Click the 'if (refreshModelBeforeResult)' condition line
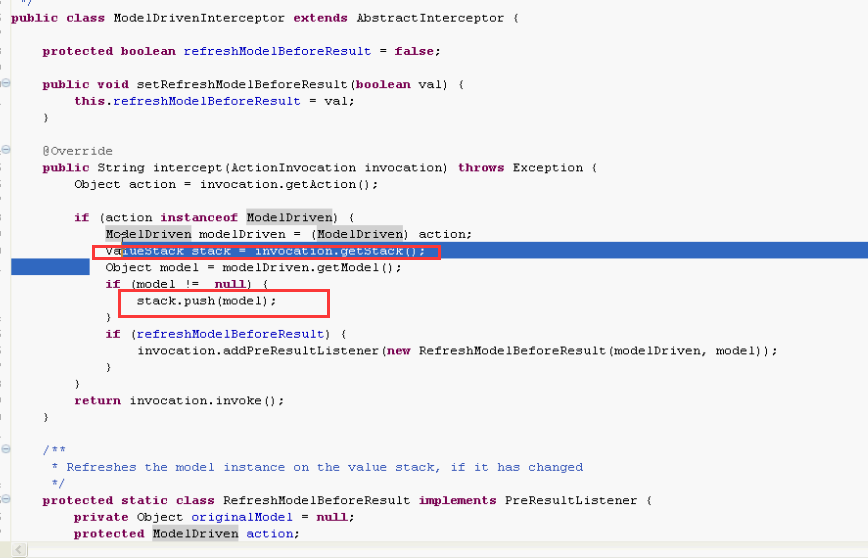 pyautogui.click(x=226, y=334)
